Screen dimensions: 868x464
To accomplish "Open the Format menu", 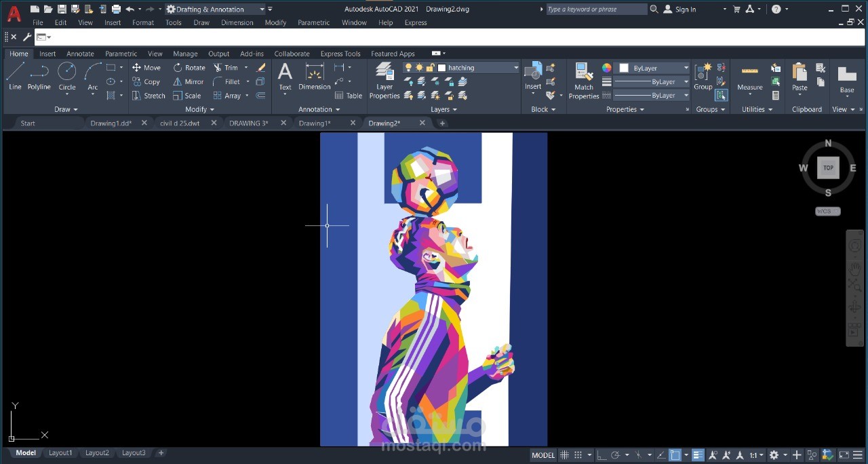I will 143,22.
